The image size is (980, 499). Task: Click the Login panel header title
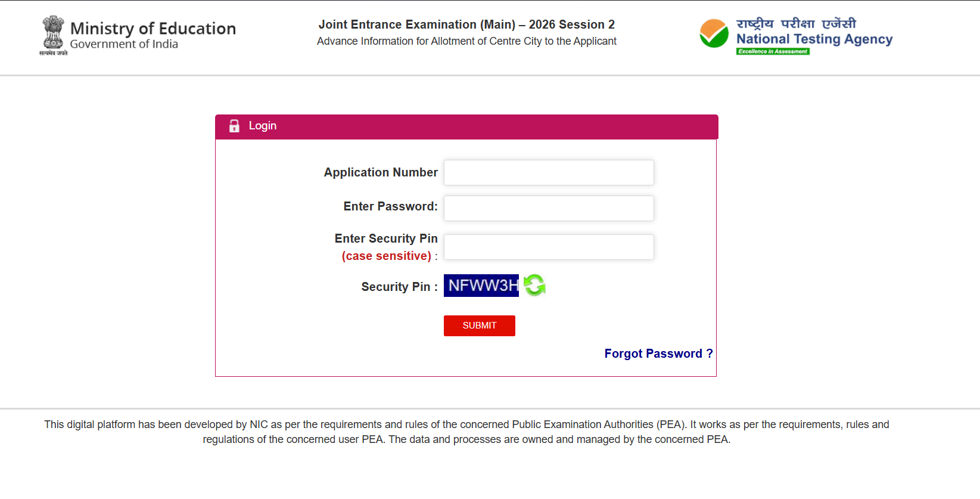tap(263, 126)
